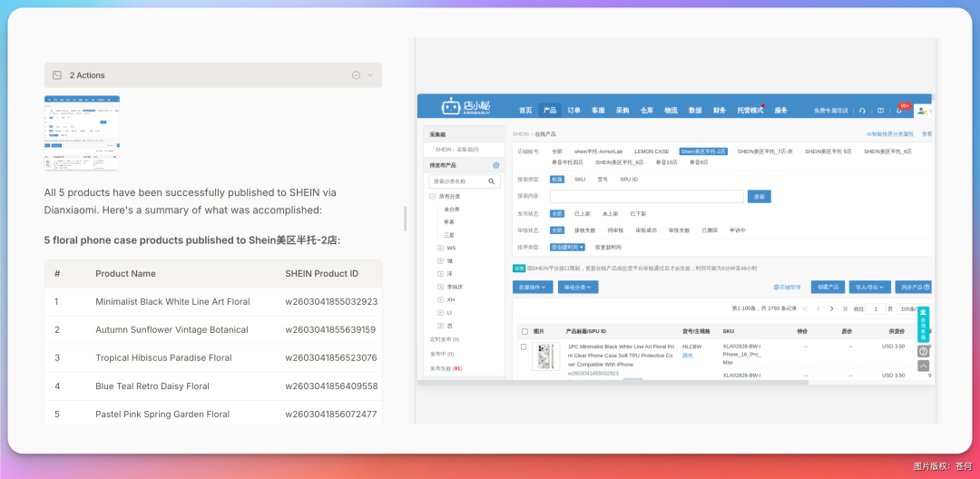Click the phone case product thumbnail

pos(545,357)
